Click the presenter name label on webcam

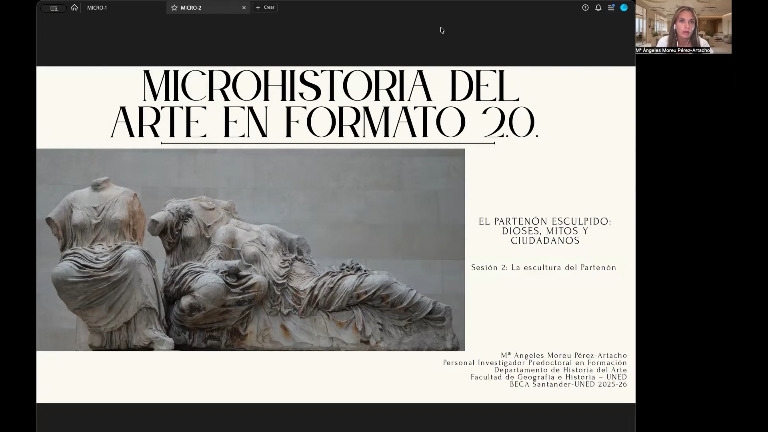pyautogui.click(x=673, y=50)
